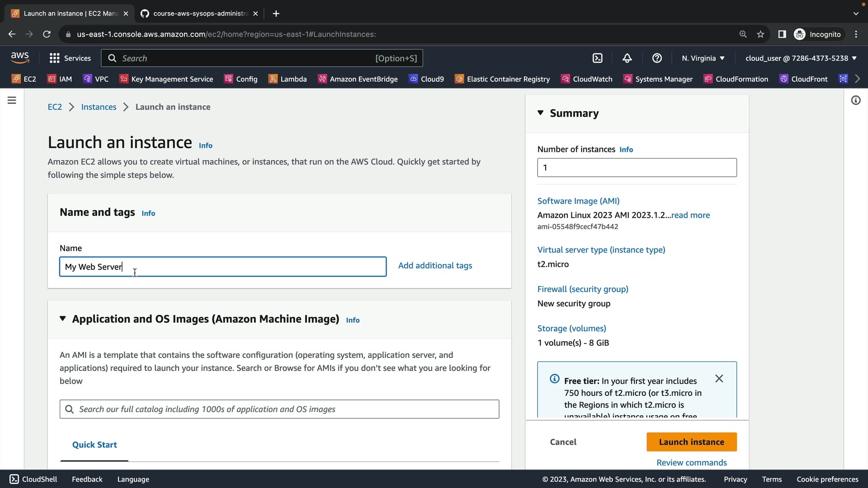Click the AWS logo home icon
The height and width of the screenshot is (488, 868).
point(20,57)
